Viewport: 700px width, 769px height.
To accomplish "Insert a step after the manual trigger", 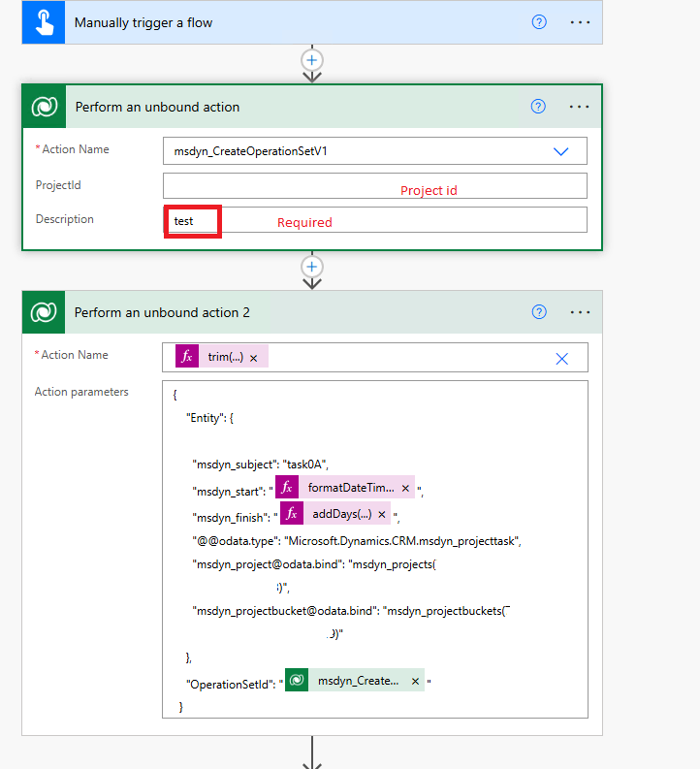I will tap(312, 60).
